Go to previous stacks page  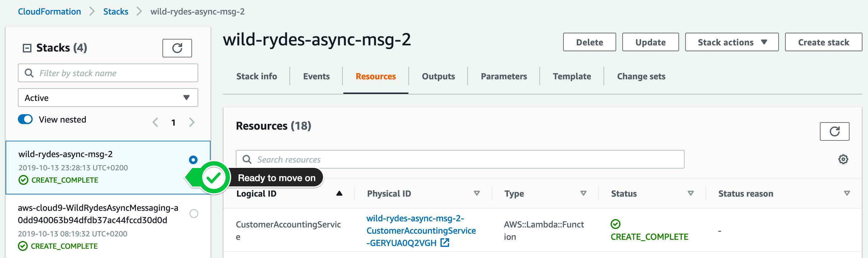[155, 122]
